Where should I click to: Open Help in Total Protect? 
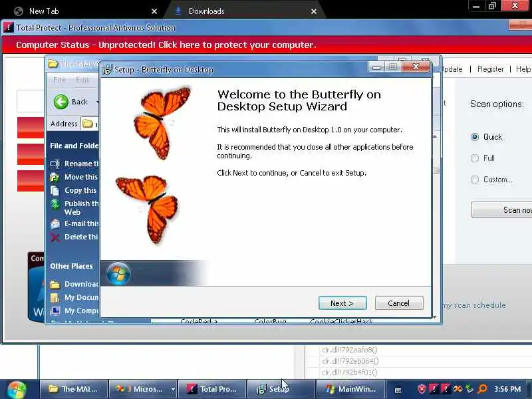(523, 69)
